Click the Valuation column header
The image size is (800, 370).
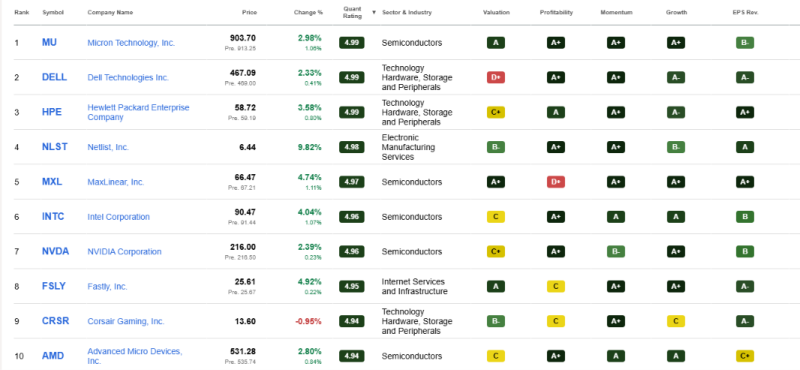coord(496,12)
